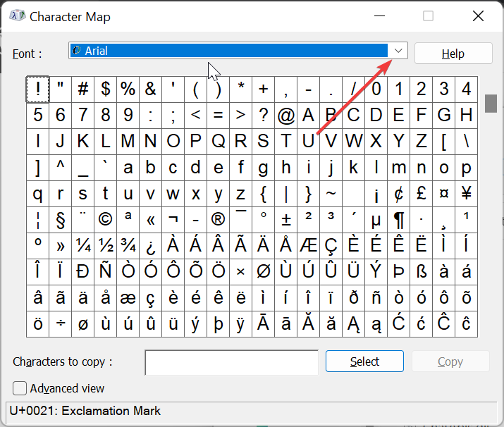Click the Select button
The width and height of the screenshot is (504, 427).
pyautogui.click(x=364, y=361)
